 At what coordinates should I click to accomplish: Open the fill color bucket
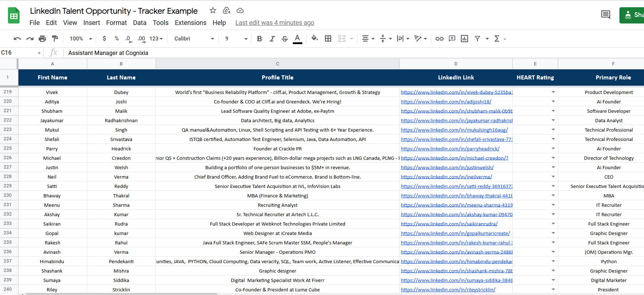click(x=315, y=38)
